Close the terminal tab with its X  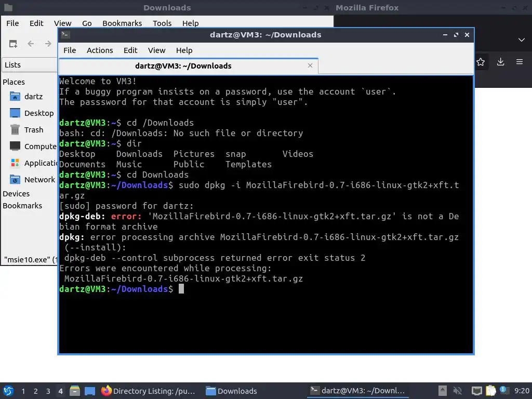click(x=310, y=65)
